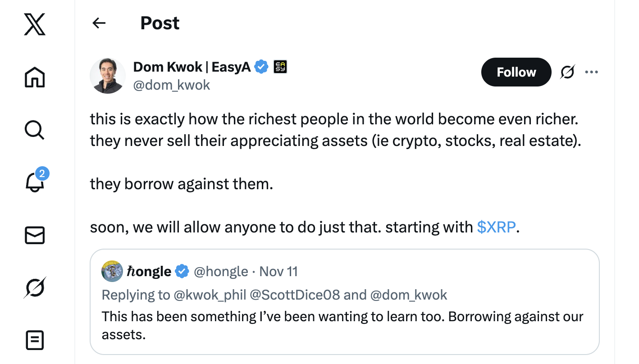
Task: Click the verified checkmark on hongle's name
Action: 182,271
